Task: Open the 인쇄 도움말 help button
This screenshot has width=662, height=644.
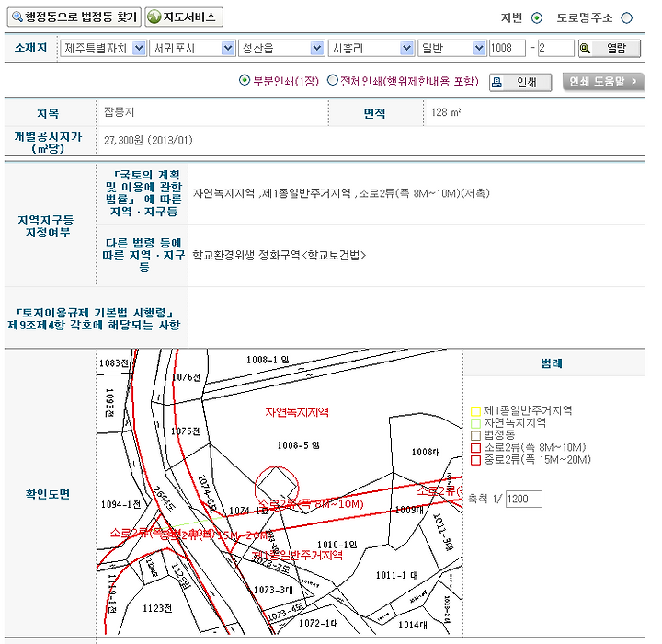Action: tap(603, 81)
